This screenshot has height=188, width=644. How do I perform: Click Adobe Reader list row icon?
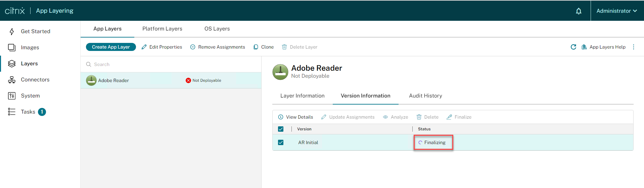coord(91,80)
